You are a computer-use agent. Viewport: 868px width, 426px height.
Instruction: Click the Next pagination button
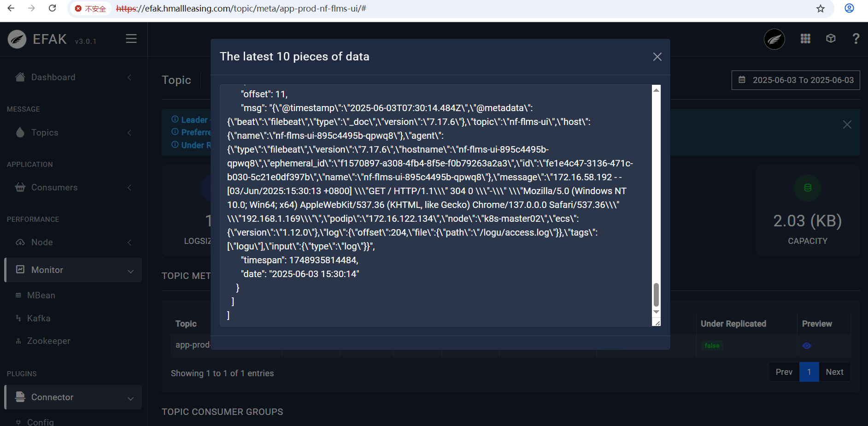(834, 372)
